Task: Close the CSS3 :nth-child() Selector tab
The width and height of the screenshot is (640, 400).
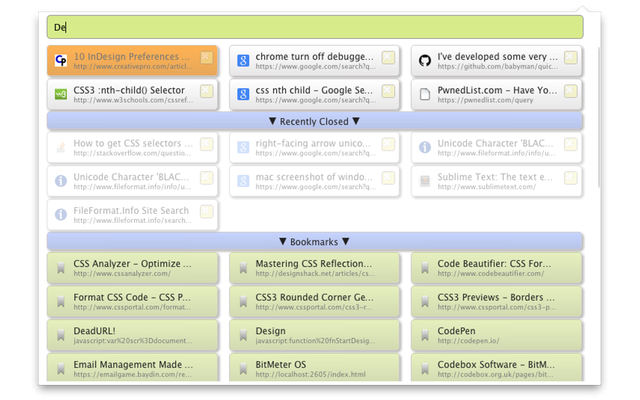Action: point(207,91)
